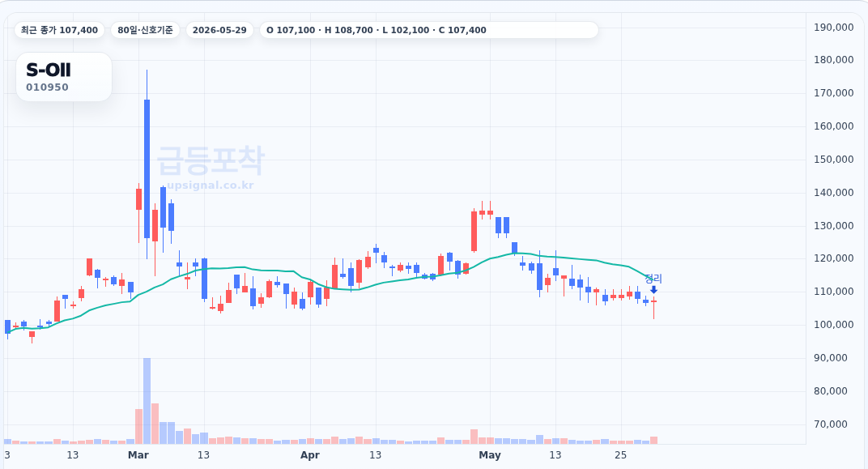Click the tallest blue candlestick in early March
The width and height of the screenshot is (868, 469).
pos(147,168)
